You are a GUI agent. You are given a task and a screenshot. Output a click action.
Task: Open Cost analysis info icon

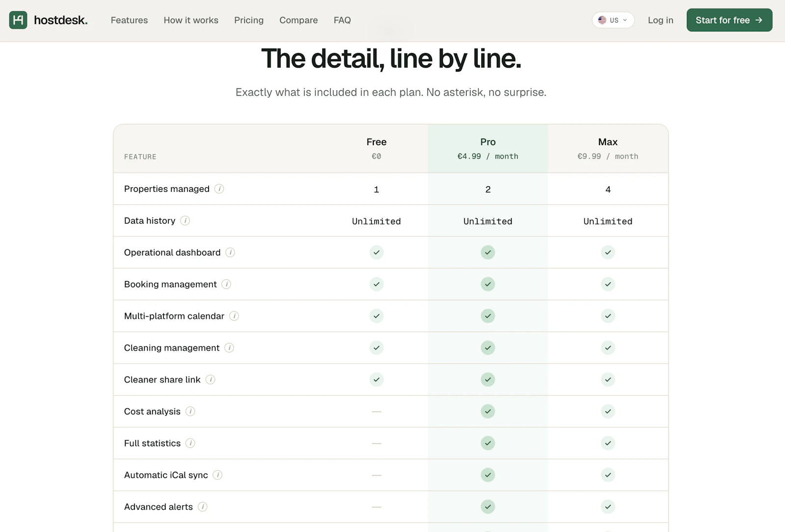(190, 411)
